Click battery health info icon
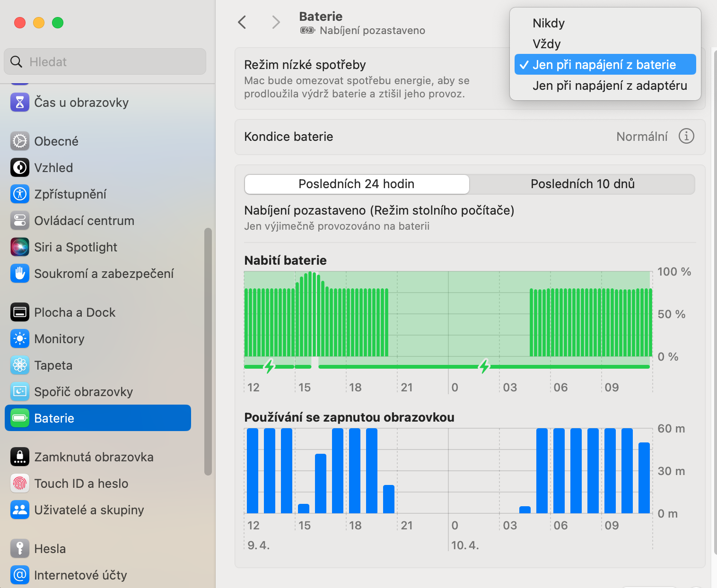The image size is (717, 588). click(x=686, y=136)
